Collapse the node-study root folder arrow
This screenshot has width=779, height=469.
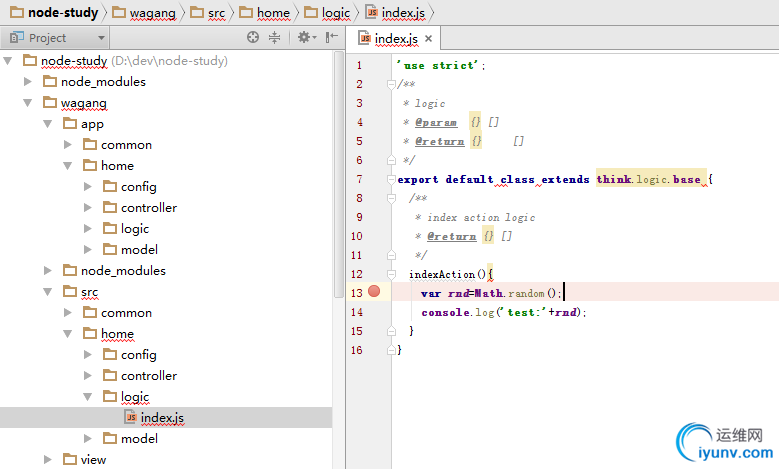click(x=7, y=61)
